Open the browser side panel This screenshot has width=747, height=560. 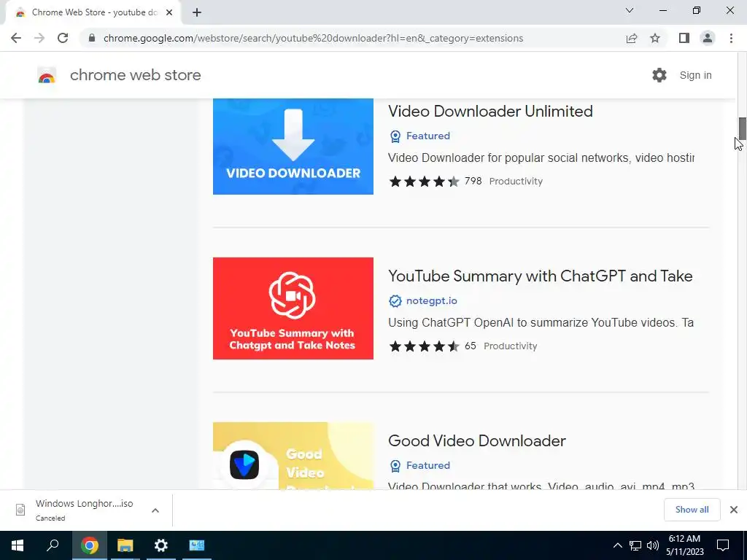(684, 38)
